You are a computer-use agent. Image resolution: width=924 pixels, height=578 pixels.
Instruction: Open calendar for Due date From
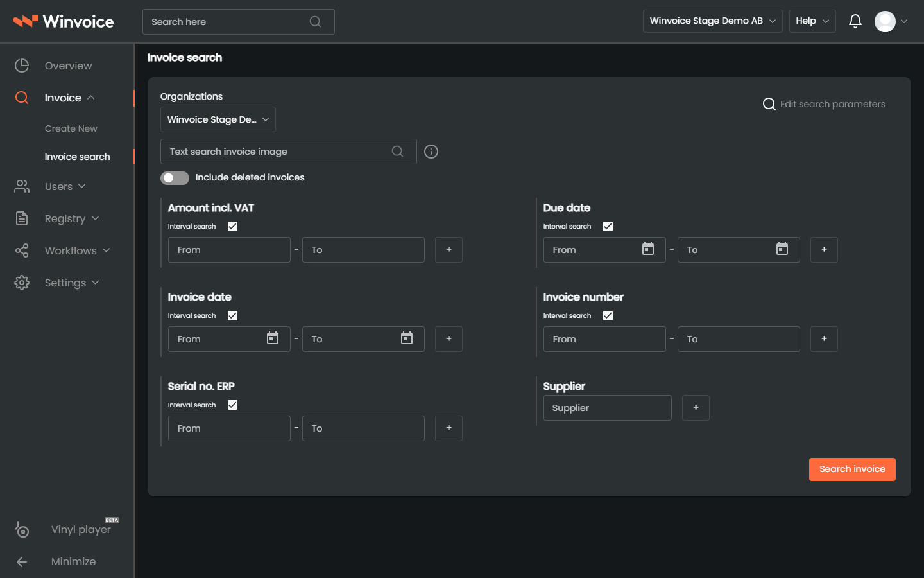[x=648, y=249]
